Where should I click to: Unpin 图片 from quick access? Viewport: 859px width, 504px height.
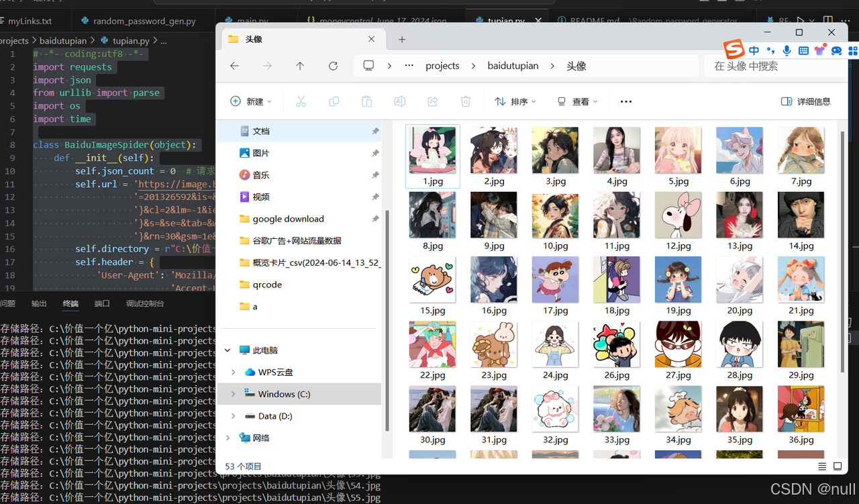(375, 153)
